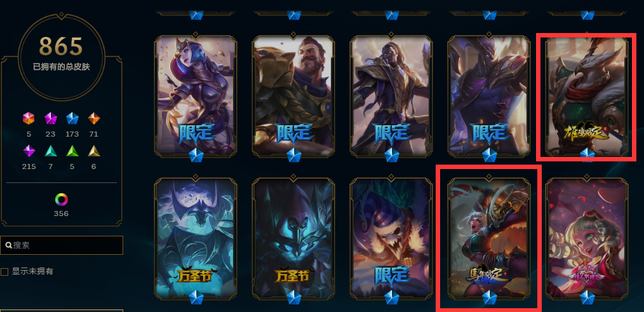This screenshot has width=644, height=312.
Task: Click the gold triangle gem above 6
Action: click(x=94, y=151)
